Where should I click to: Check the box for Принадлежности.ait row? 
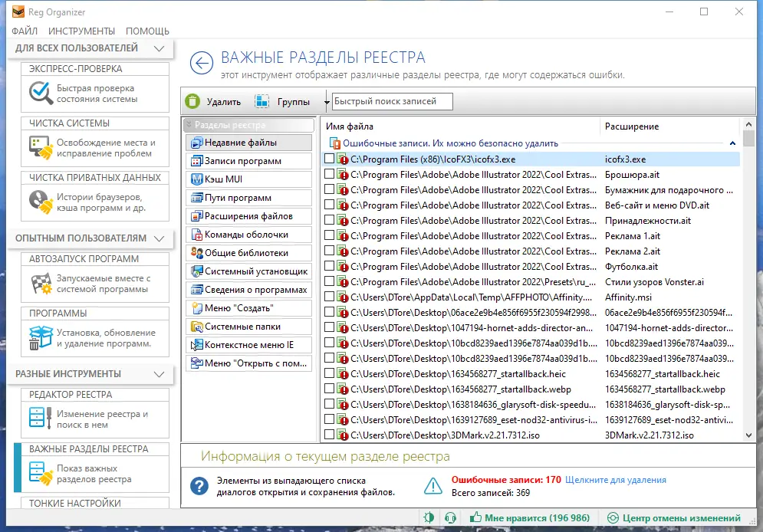coord(330,220)
